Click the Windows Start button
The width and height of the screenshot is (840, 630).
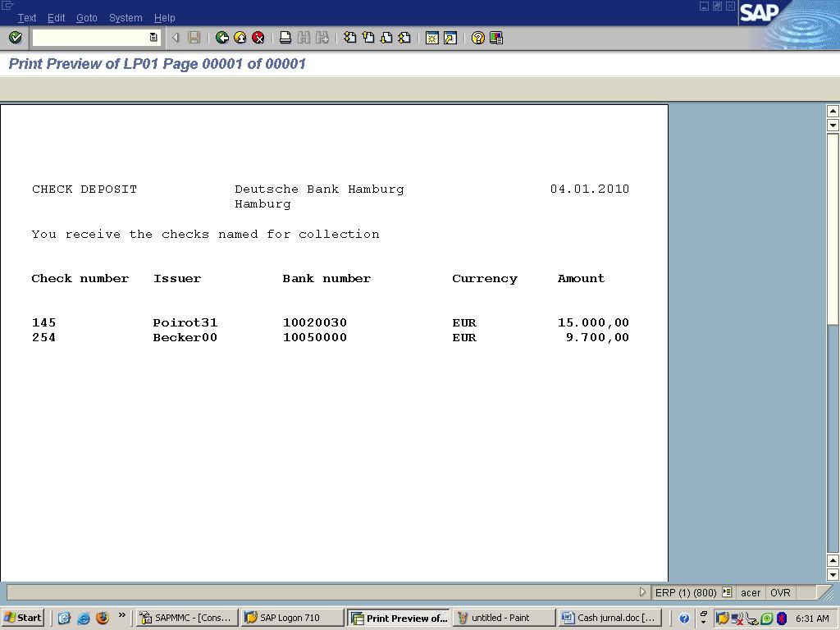click(23, 618)
